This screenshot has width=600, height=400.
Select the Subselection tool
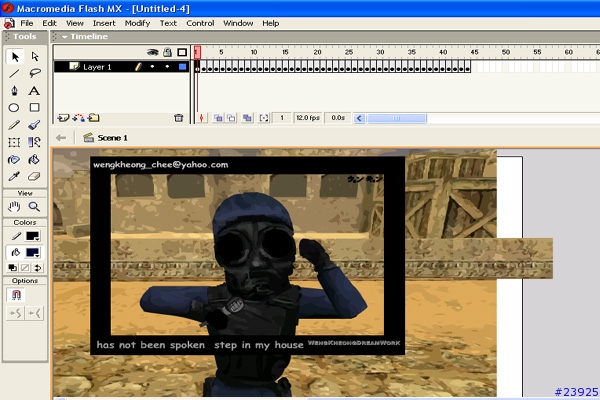[35, 57]
